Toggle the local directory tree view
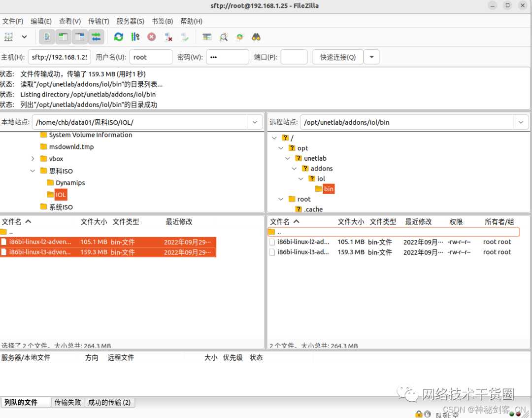The image size is (532, 418). coord(64,37)
